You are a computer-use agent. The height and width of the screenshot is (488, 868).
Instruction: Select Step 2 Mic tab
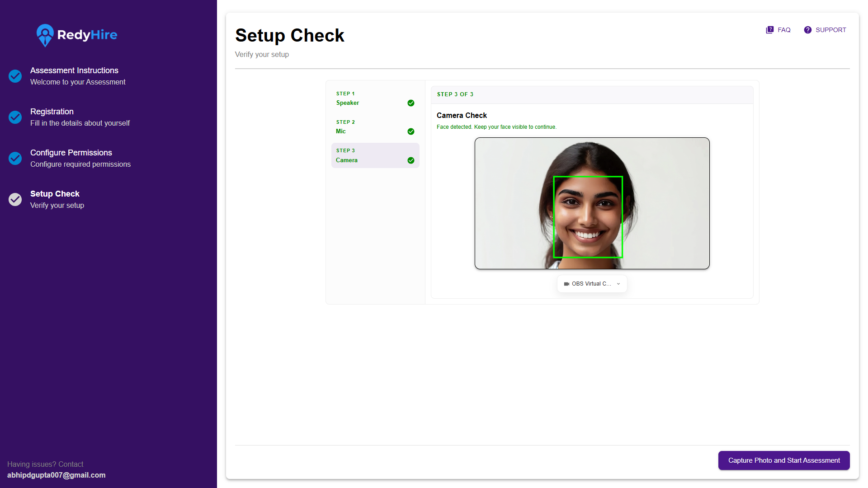click(375, 127)
